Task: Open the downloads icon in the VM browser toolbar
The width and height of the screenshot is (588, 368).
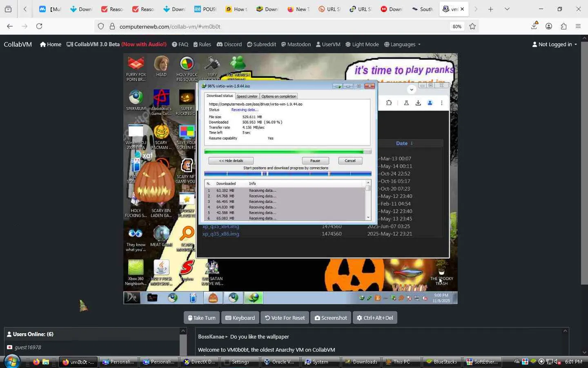Action: point(418,103)
